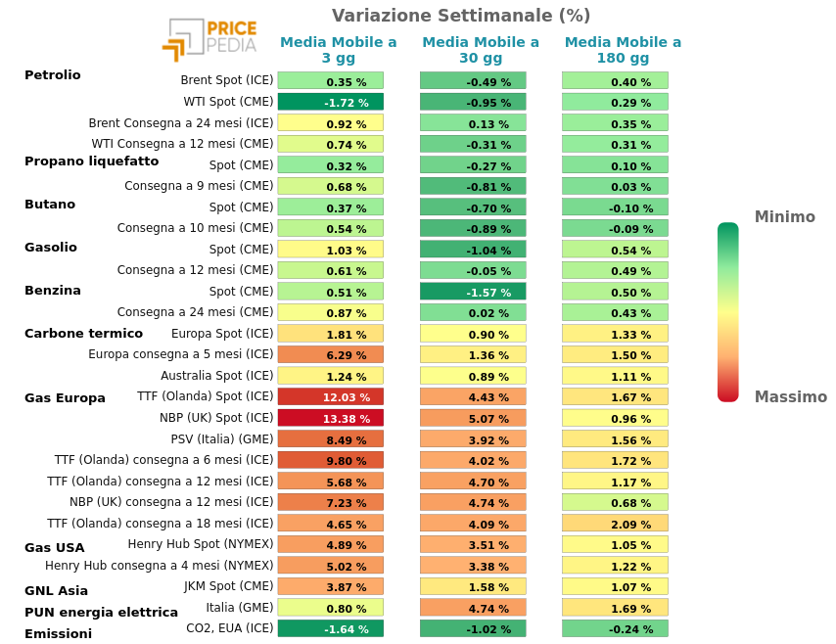Click the Benzina Spot -1.57 % cell
The image size is (836, 644).
473,292
